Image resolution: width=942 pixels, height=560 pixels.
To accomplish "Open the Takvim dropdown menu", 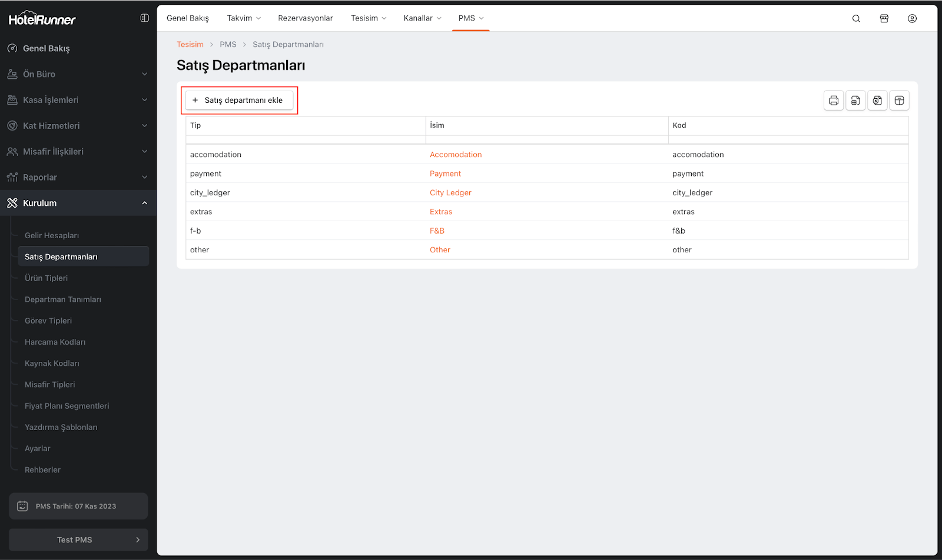I will coord(244,18).
